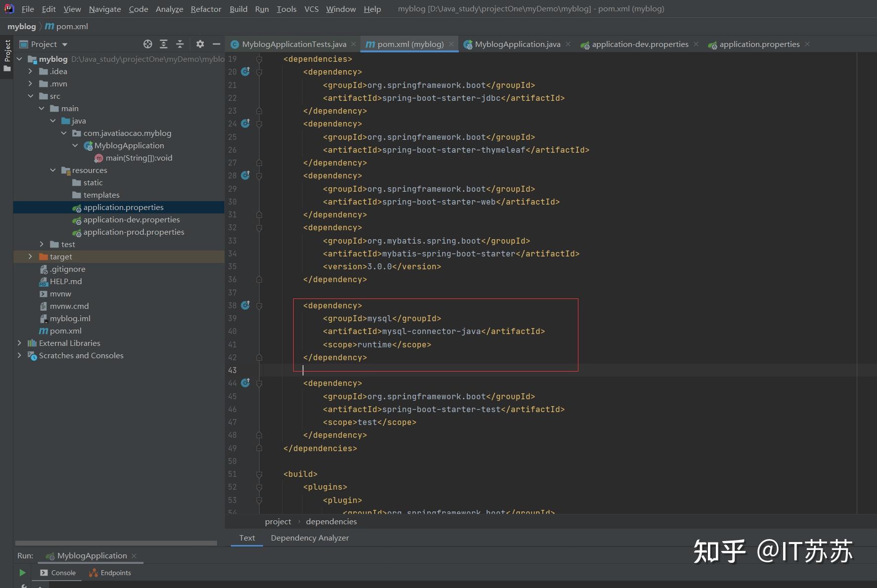The width and height of the screenshot is (877, 588).
Task: Collapse the src folder
Action: [x=30, y=96]
